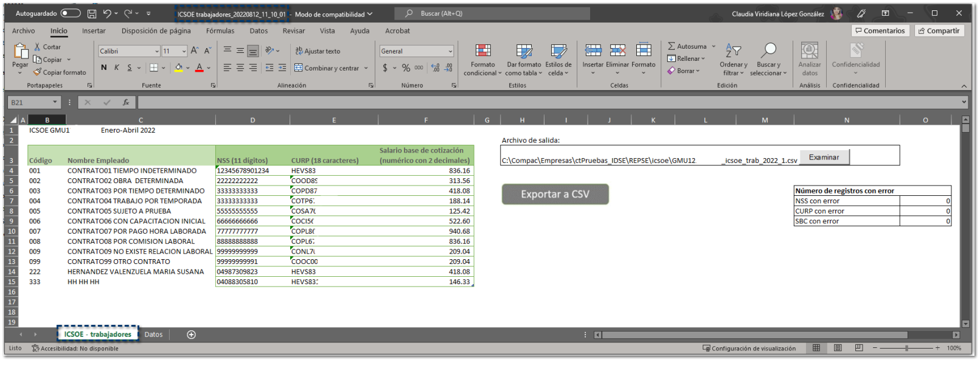Click the Examinar button
The height and width of the screenshot is (365, 980).
pos(824,157)
